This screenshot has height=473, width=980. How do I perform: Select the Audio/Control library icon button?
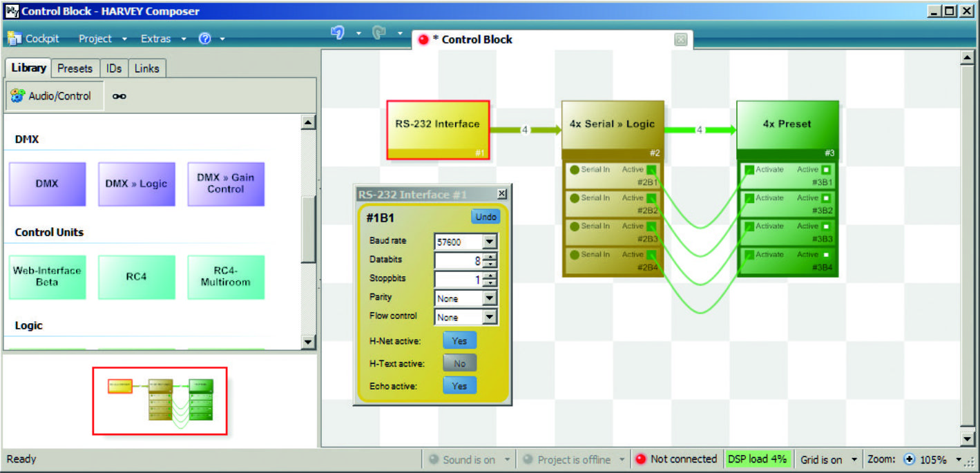click(x=55, y=96)
